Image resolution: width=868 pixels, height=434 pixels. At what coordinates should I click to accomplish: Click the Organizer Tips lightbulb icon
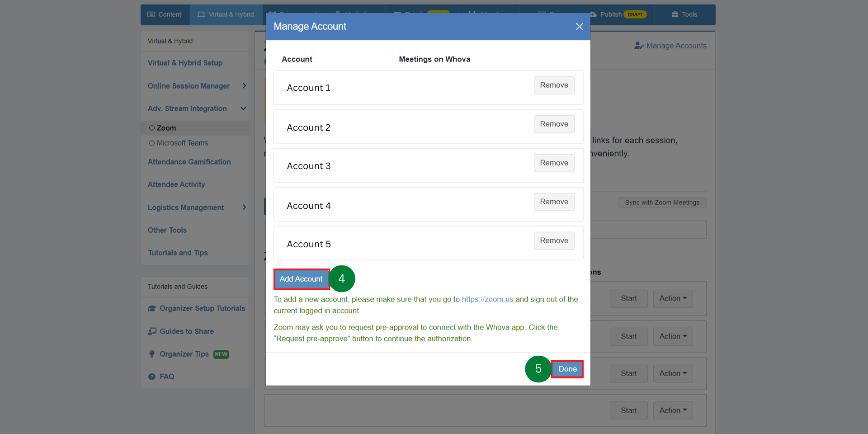(152, 354)
